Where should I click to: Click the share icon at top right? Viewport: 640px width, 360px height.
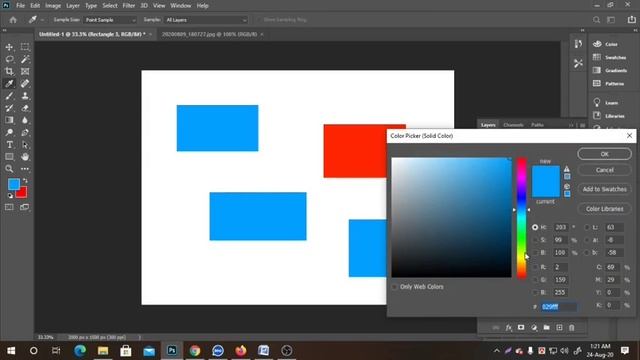[x=631, y=20]
